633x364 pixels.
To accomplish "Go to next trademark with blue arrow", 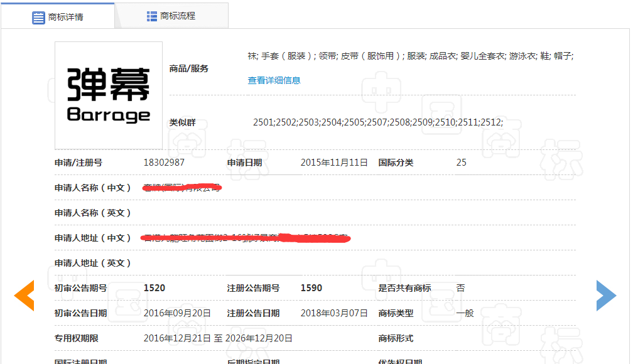I will pos(606,296).
